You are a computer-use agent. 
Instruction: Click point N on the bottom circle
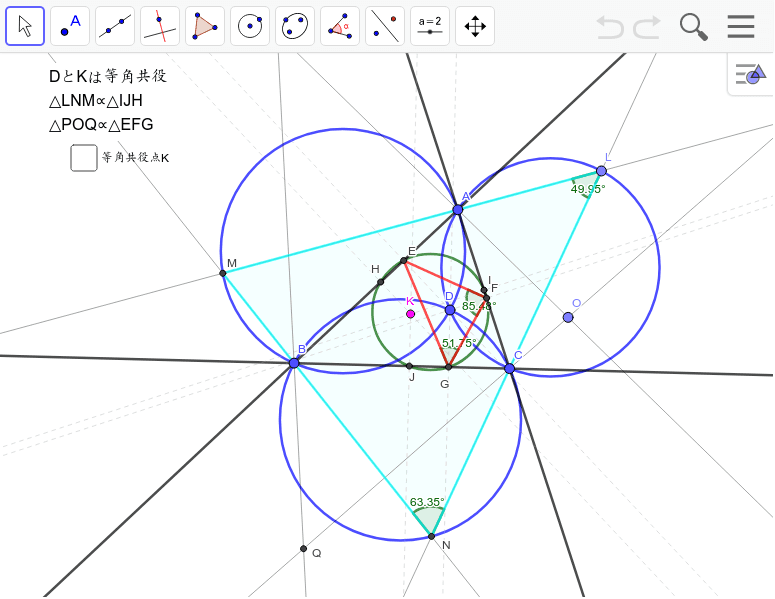(431, 536)
